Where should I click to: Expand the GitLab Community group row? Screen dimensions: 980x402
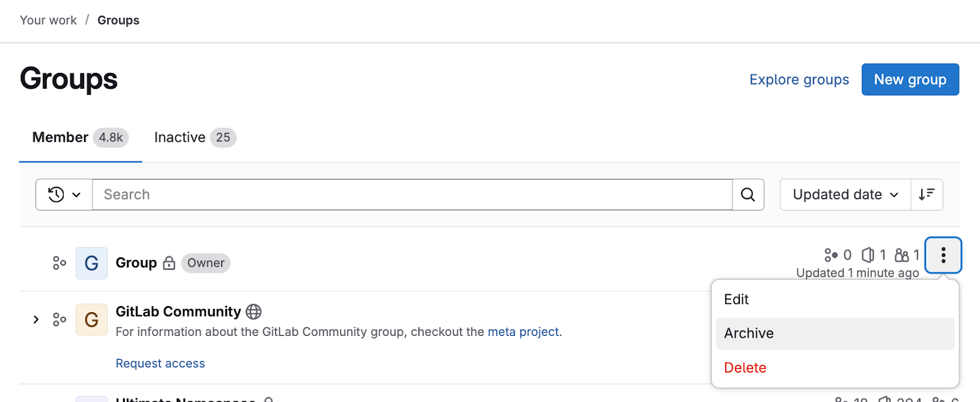pos(36,319)
